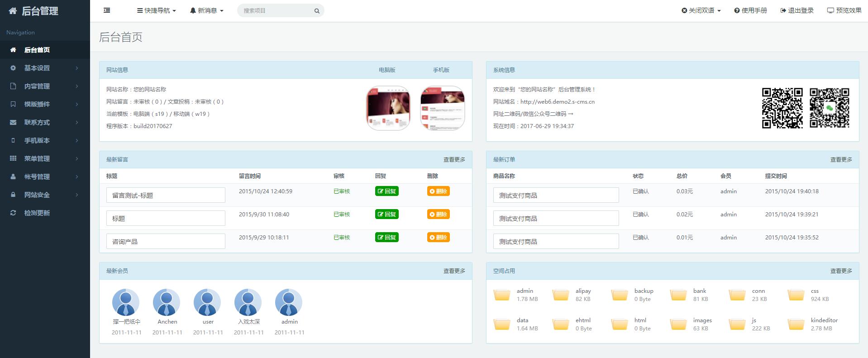Select 检测更新 in the sidebar

37,213
